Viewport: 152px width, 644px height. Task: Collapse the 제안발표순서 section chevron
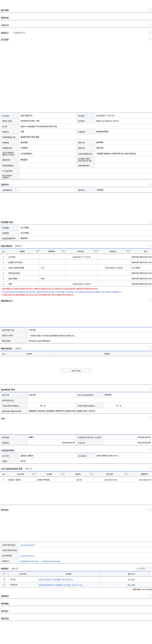point(150,301)
